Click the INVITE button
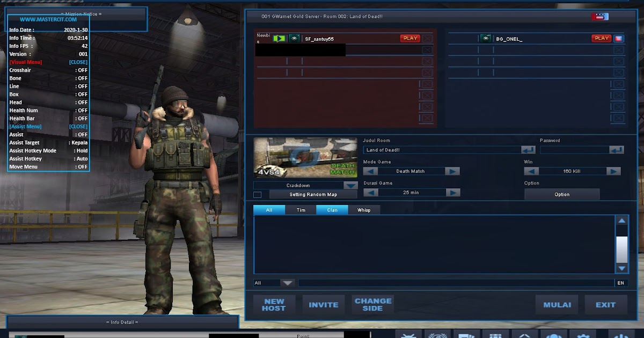 [x=323, y=304]
